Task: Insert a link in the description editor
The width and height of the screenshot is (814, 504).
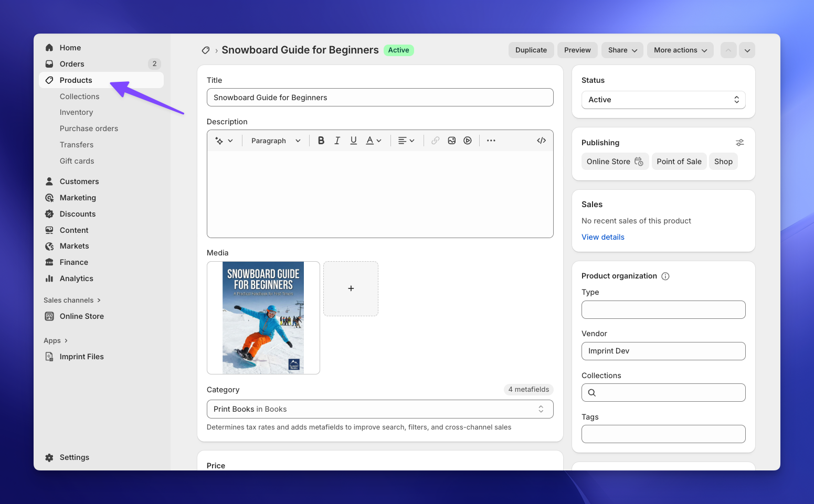Action: [x=435, y=140]
